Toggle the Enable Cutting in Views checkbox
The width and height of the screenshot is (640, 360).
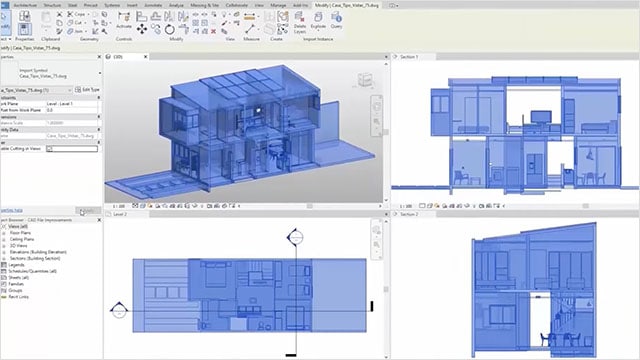point(50,149)
